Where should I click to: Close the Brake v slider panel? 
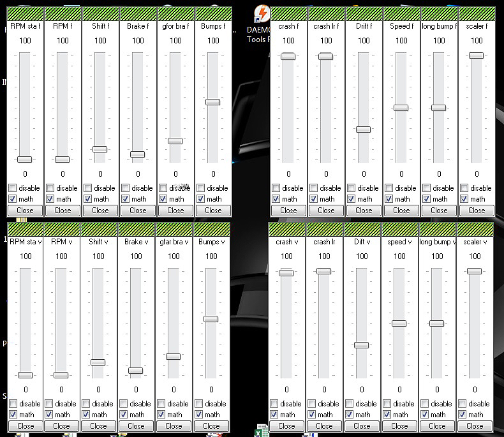tap(136, 426)
